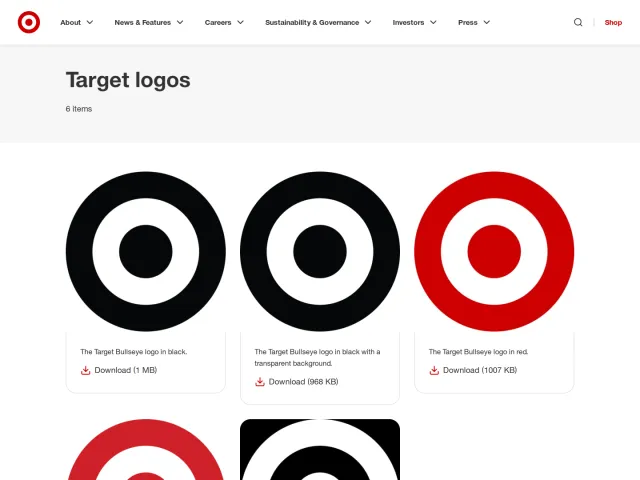Expand Sustainability & Governance chevron
The image size is (640, 480).
coord(368,22)
